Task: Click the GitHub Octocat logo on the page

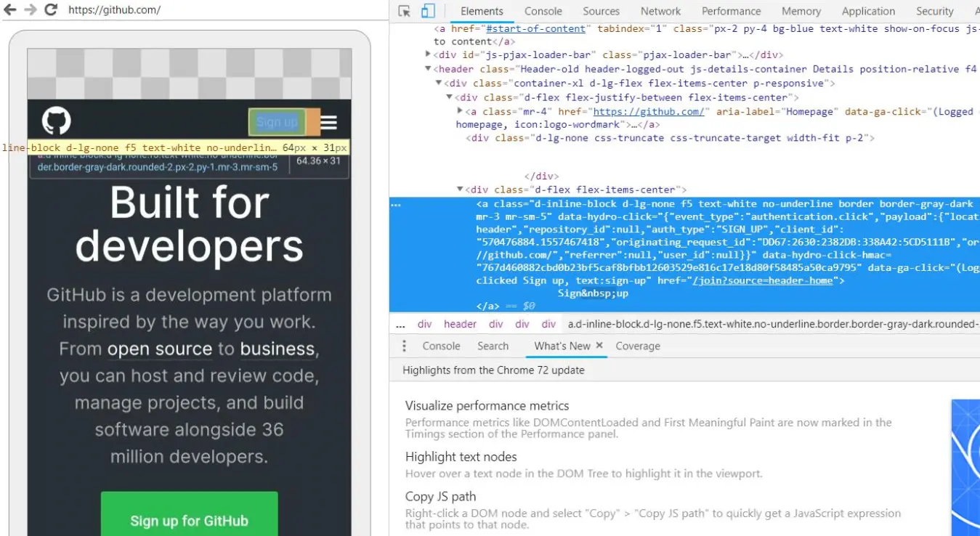Action: tap(56, 121)
